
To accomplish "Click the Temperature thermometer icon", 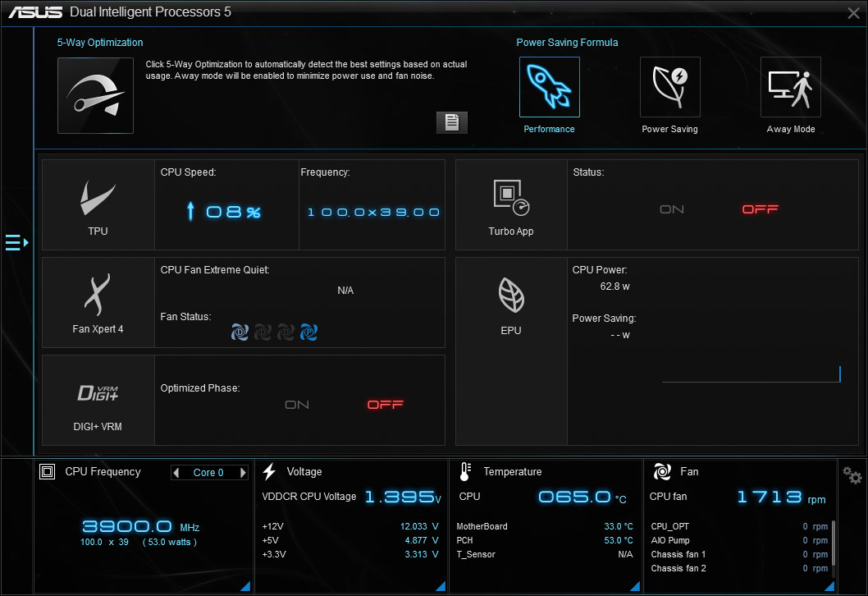I will click(465, 471).
